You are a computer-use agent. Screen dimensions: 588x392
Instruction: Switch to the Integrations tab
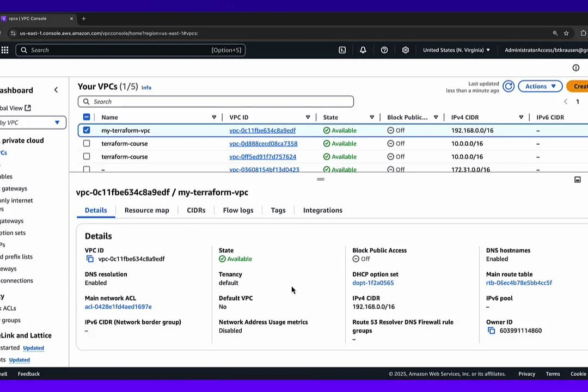(x=322, y=211)
